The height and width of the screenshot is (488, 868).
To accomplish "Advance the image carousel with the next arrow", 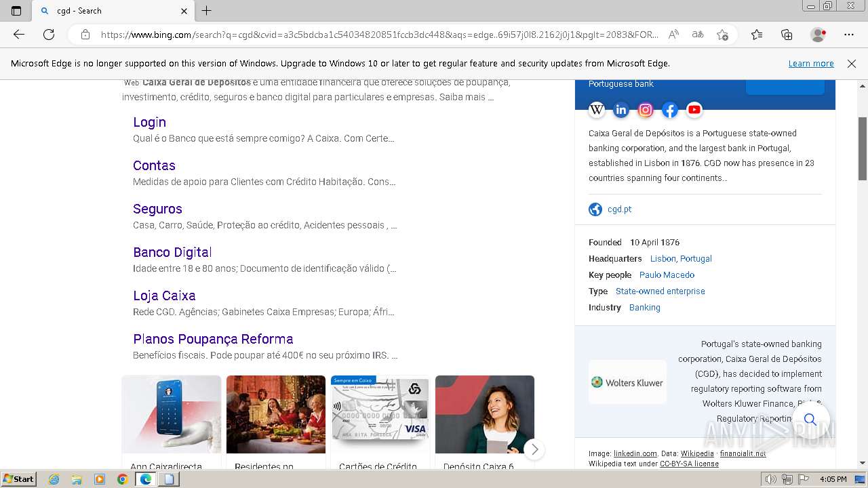I will point(534,449).
